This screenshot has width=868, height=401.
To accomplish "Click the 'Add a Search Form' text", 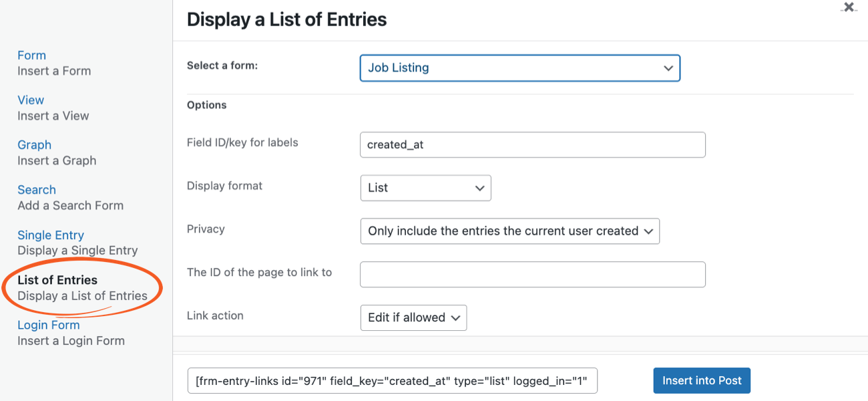I will pyautogui.click(x=70, y=205).
